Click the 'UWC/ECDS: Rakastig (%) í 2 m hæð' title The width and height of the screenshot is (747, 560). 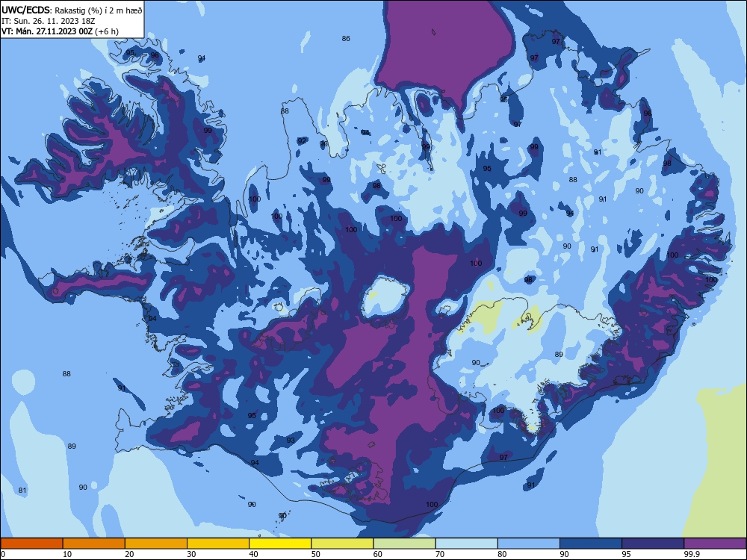pos(72,10)
